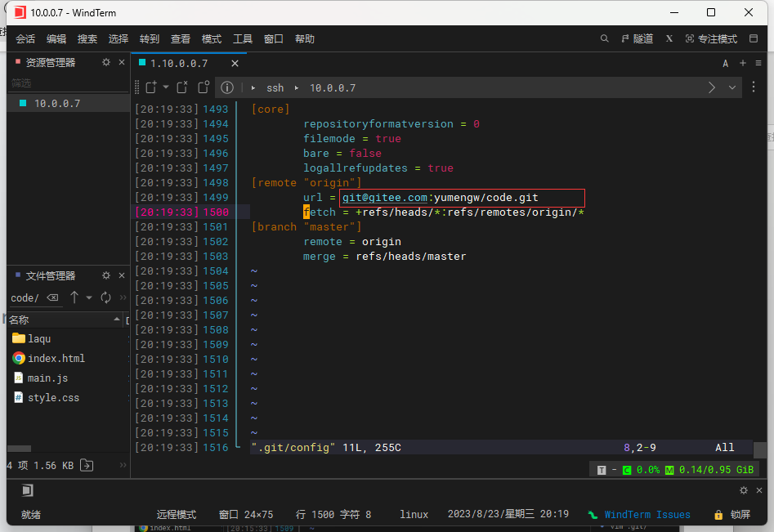The height and width of the screenshot is (532, 774).
Task: Go up one directory with arrow icon
Action: tap(74, 297)
